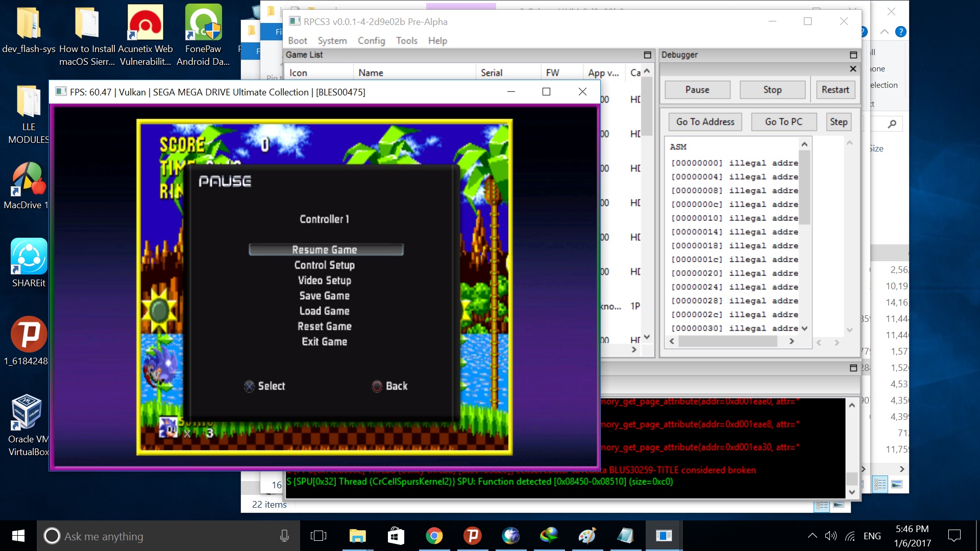Open the Config menu

tap(371, 41)
